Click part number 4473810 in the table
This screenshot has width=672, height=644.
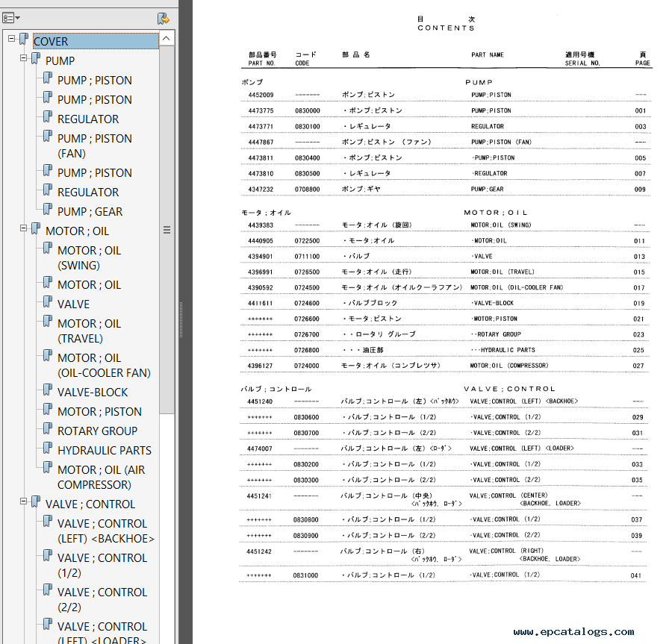coord(261,174)
